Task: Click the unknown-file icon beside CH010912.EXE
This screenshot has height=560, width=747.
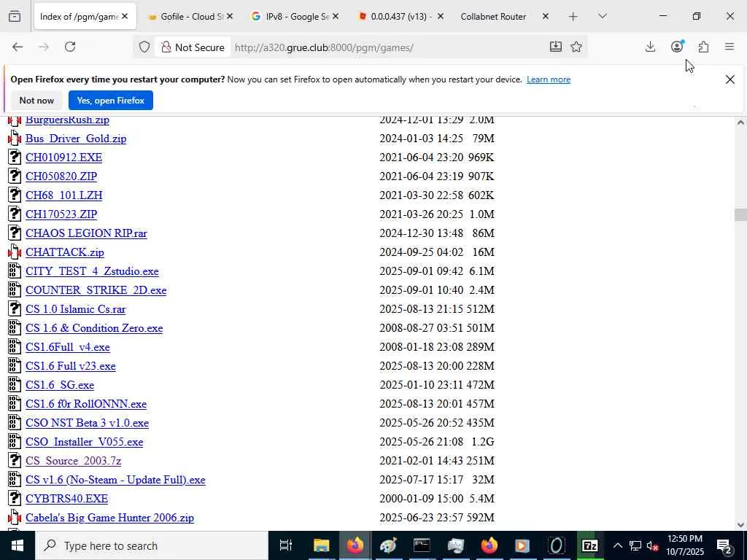Action: 15,157
